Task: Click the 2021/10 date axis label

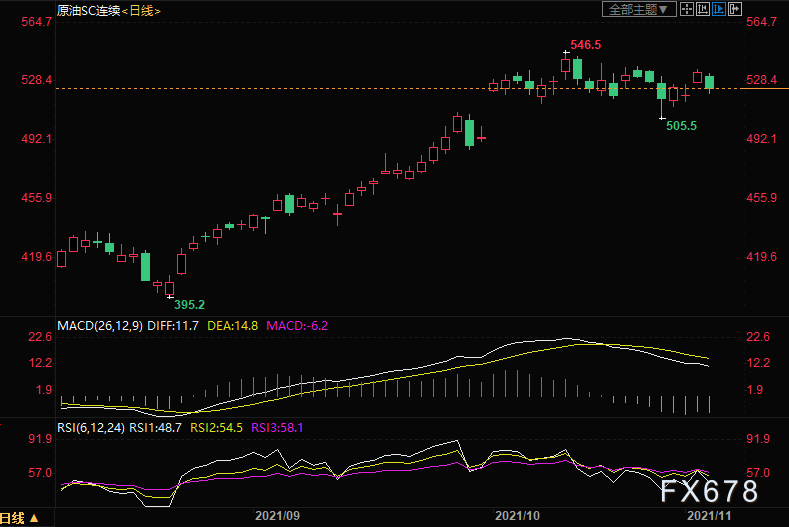Action: [517, 516]
